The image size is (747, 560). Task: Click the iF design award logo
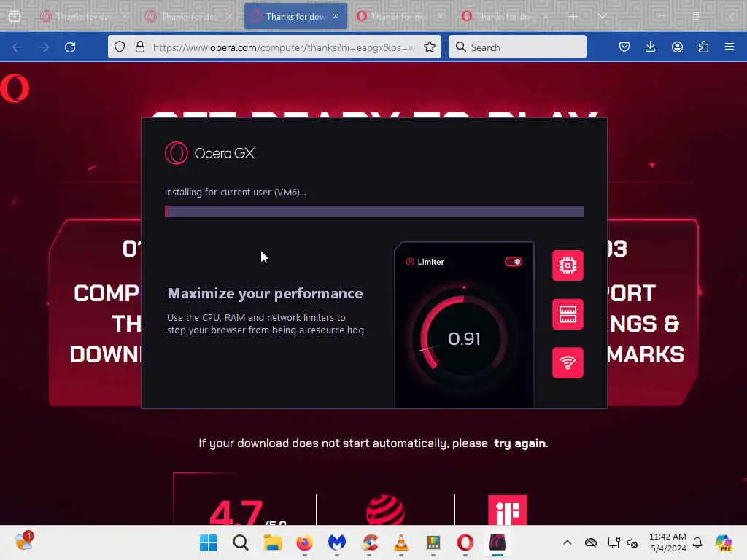tap(508, 510)
